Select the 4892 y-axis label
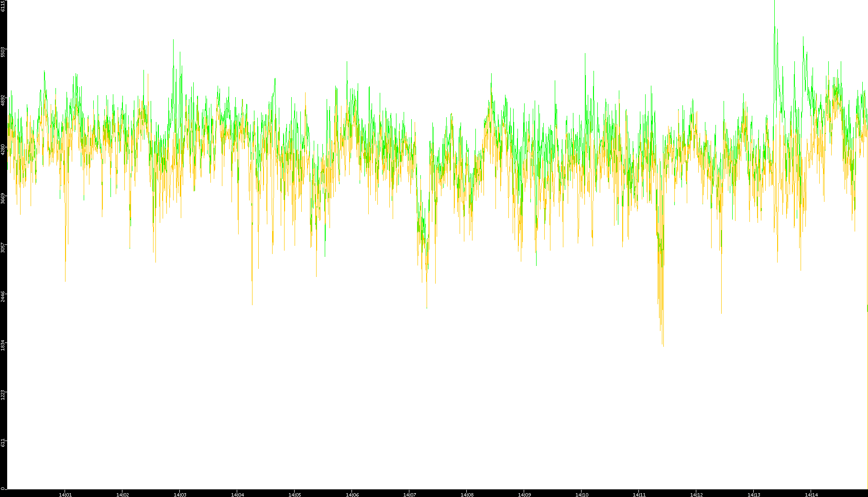Screen dimensions: 868x497 click(3, 100)
